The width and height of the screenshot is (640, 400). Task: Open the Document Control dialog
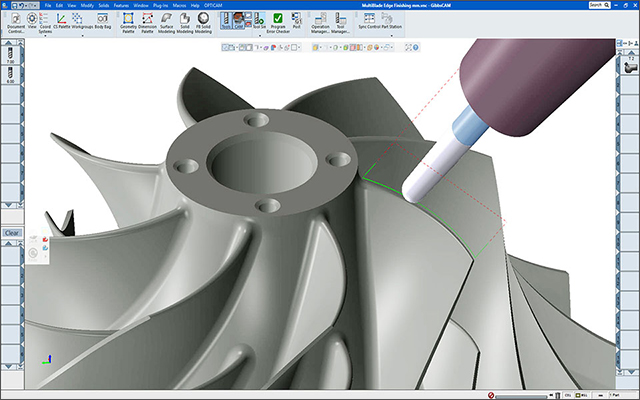16,24
